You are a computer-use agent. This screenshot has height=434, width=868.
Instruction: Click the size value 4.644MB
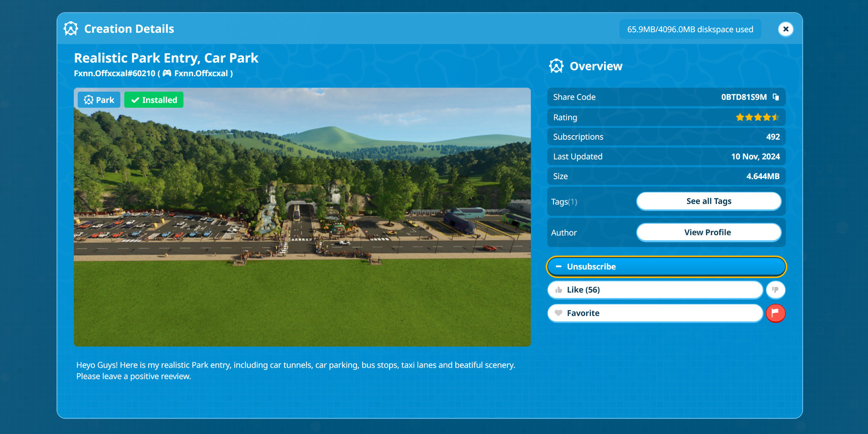(x=763, y=176)
